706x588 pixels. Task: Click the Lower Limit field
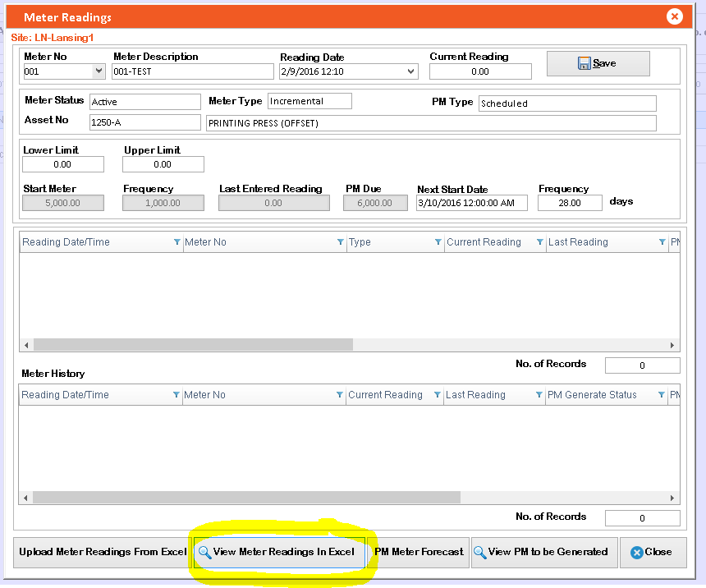[x=63, y=164]
